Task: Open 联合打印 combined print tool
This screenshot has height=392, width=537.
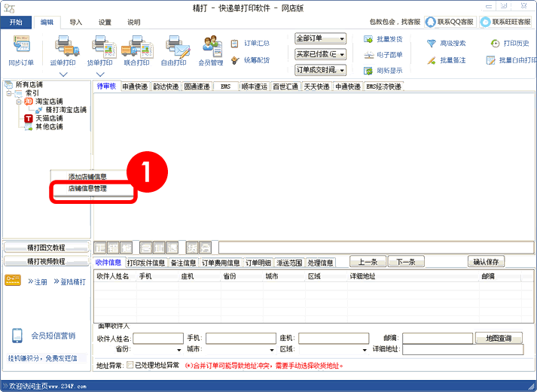Action: [x=136, y=50]
